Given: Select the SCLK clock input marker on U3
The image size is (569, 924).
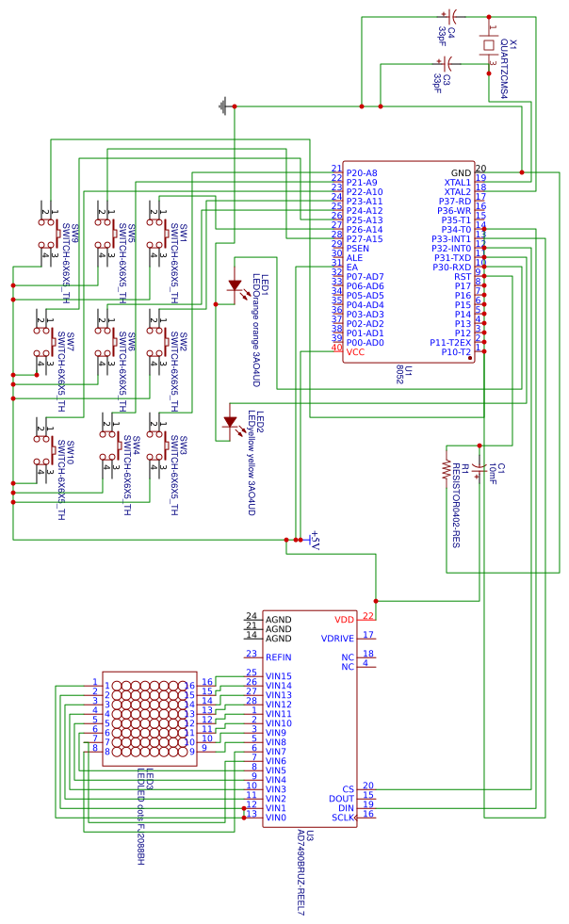Looking at the screenshot, I should click(354, 818).
